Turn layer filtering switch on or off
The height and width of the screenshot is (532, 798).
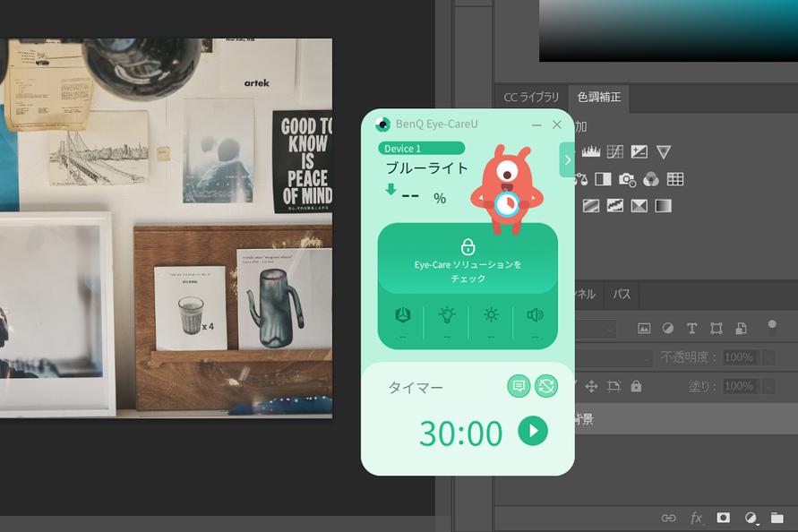pyautogui.click(x=772, y=326)
